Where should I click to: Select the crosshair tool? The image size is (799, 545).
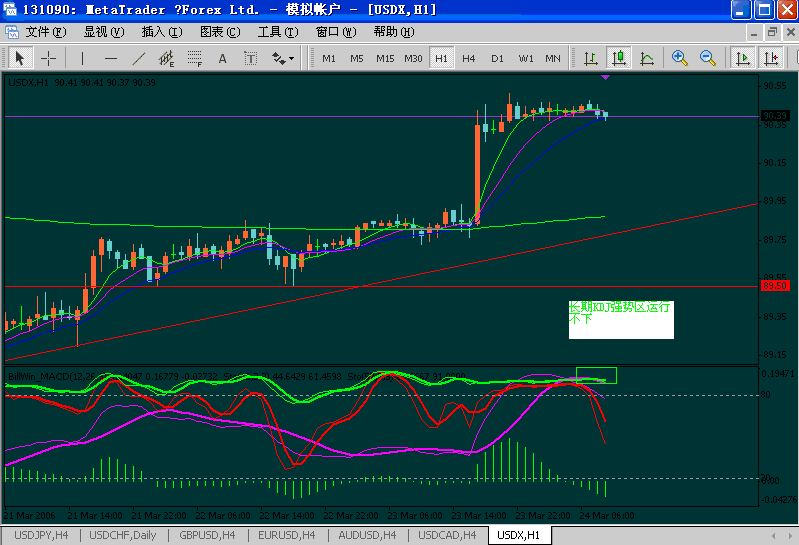(48, 58)
